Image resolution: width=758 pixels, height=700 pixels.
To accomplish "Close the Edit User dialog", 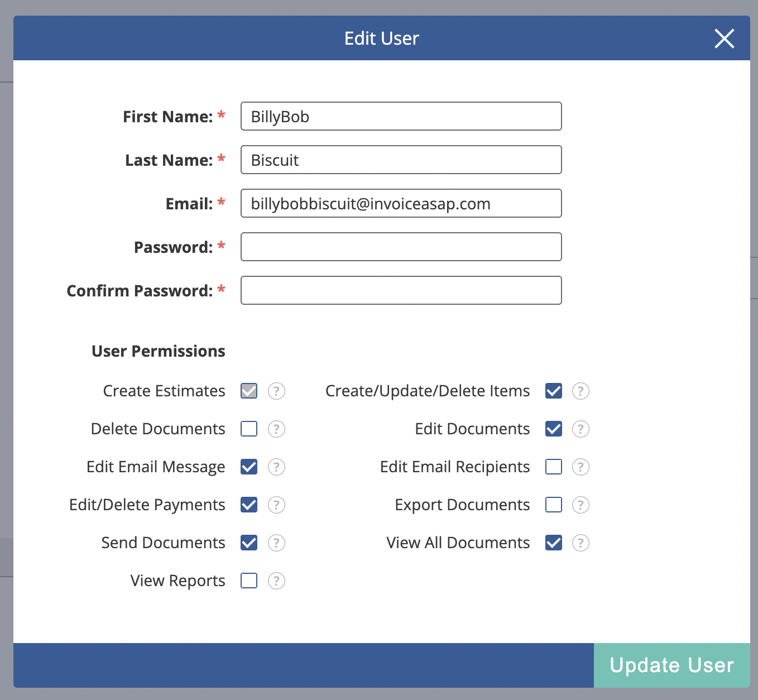I will [x=725, y=39].
